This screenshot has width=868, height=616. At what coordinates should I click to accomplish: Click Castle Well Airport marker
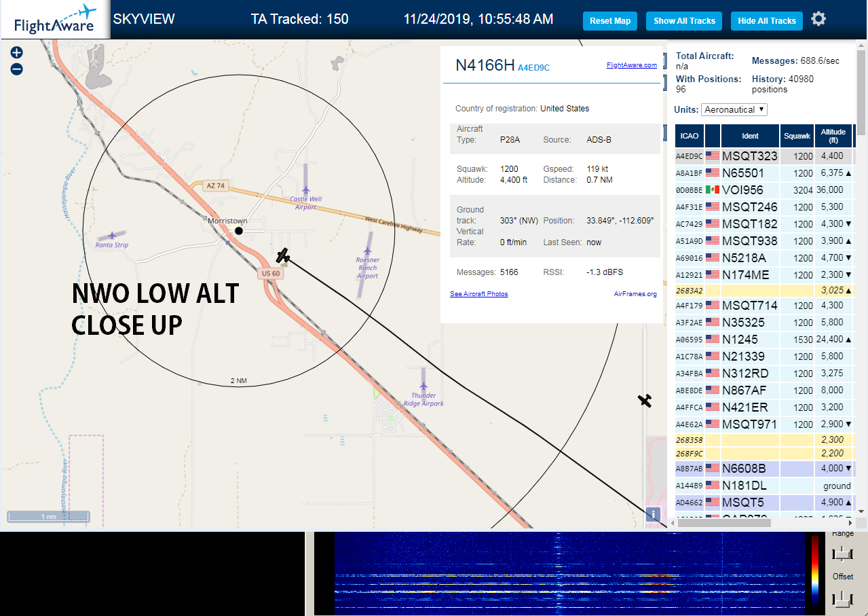pos(306,189)
